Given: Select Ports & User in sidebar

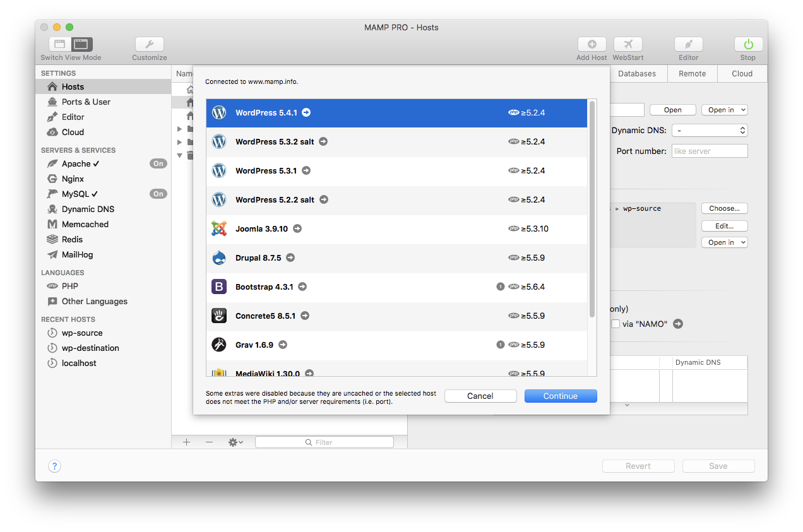Looking at the screenshot, I should [104, 102].
